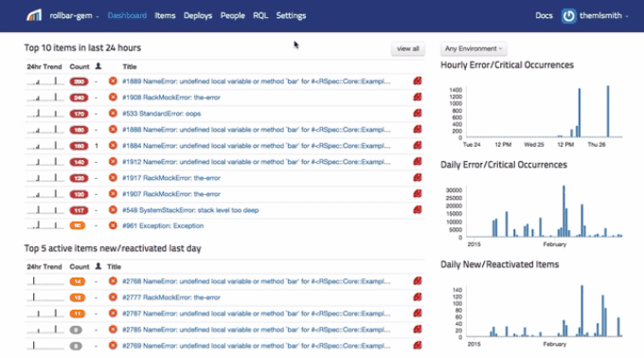Click tallest bar in Hourly Error Occurrences chart
This screenshot has height=358, width=644.
pos(608,111)
